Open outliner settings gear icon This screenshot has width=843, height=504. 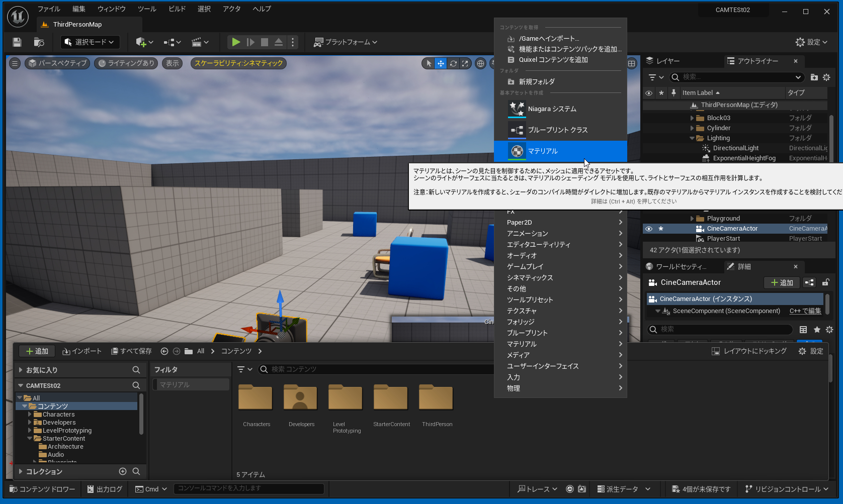826,77
